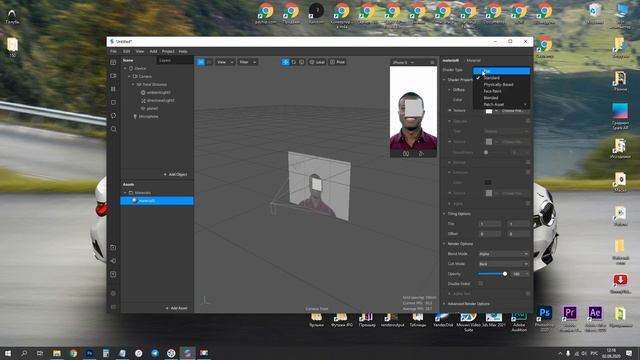Click the simulator options menu icon

[x=432, y=62]
